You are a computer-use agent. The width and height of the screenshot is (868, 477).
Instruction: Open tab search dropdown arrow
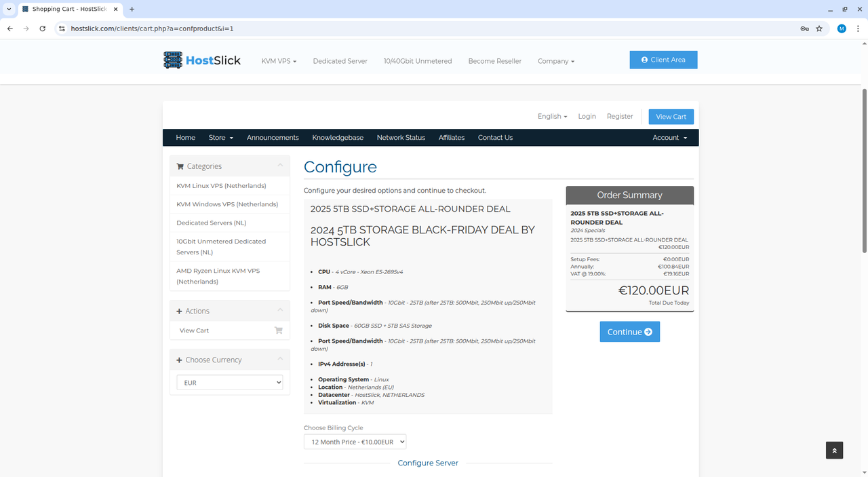tap(8, 9)
